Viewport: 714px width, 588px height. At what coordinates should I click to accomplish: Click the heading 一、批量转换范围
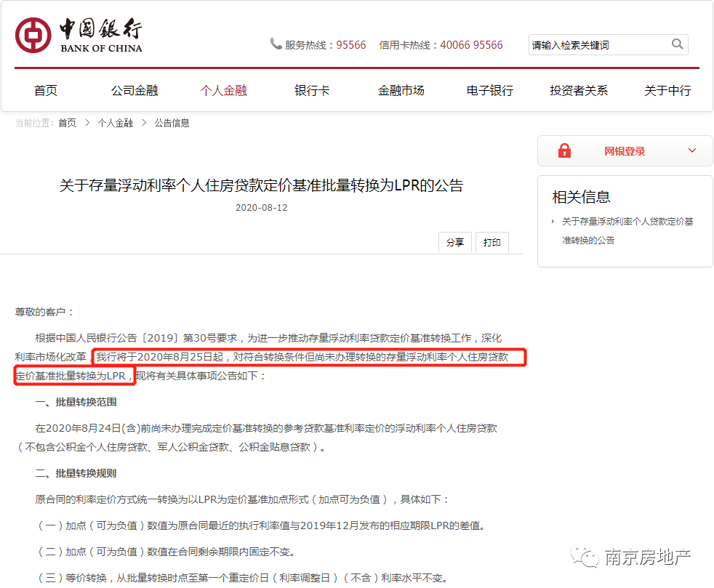point(76,402)
